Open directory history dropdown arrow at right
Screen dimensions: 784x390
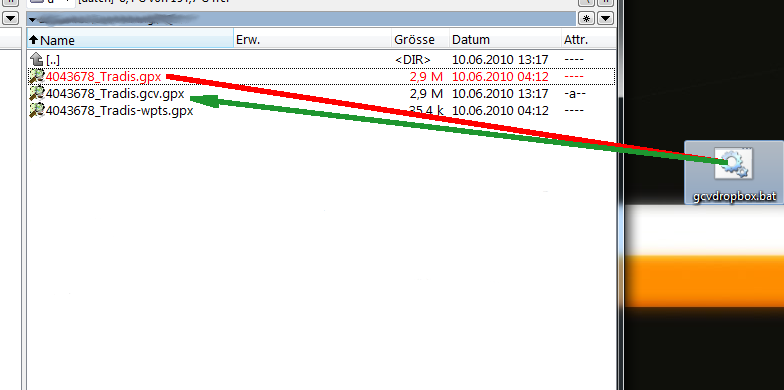pos(606,19)
